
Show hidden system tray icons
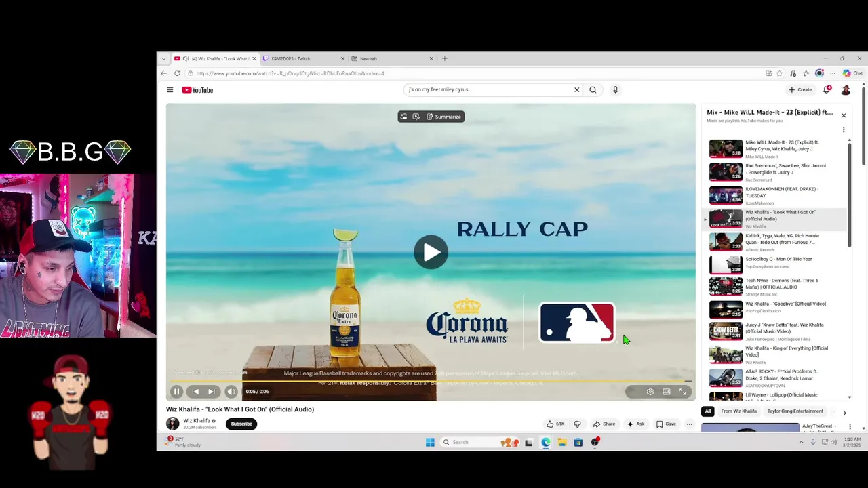pyautogui.click(x=801, y=442)
